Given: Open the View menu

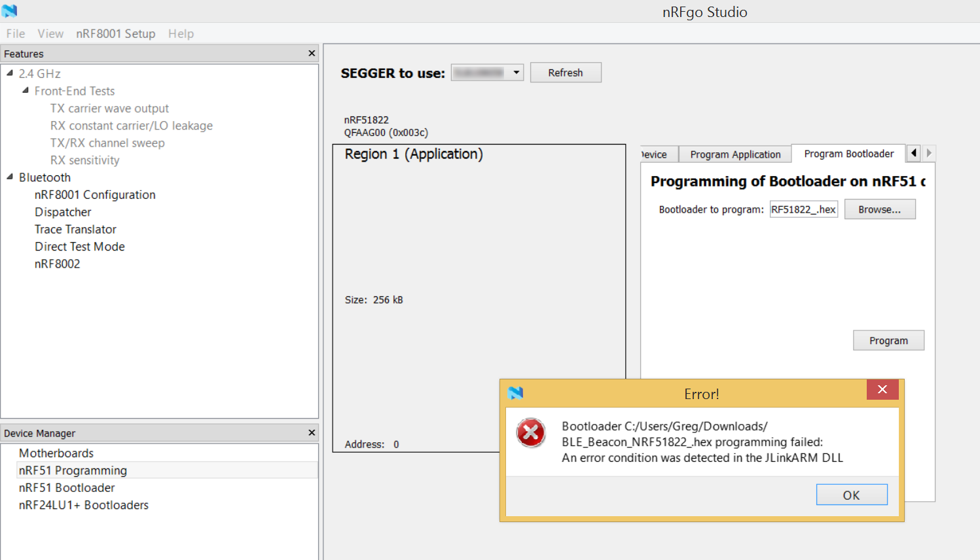Looking at the screenshot, I should (50, 33).
